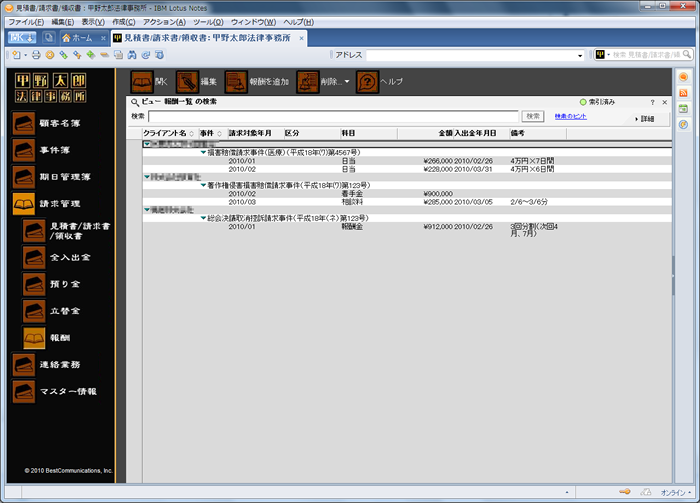This screenshot has width=700, height=503.
Task: Click the green plus expand icon
Action: pos(91,55)
